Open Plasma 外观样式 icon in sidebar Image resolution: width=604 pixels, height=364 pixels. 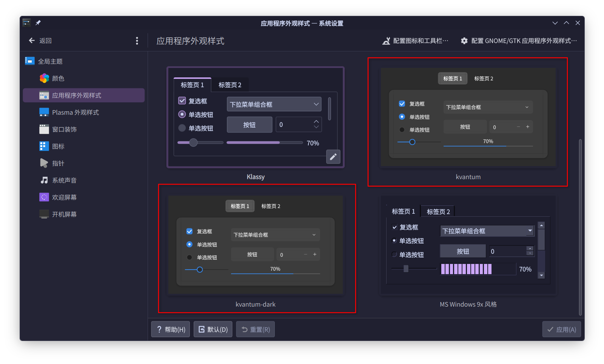(44, 112)
